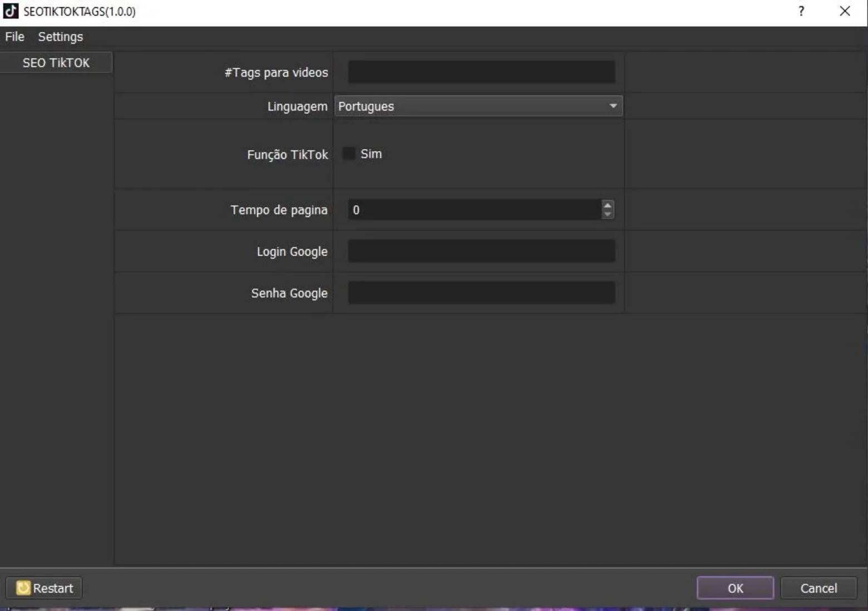
Task: Focus the Senha Google input field
Action: (x=482, y=293)
